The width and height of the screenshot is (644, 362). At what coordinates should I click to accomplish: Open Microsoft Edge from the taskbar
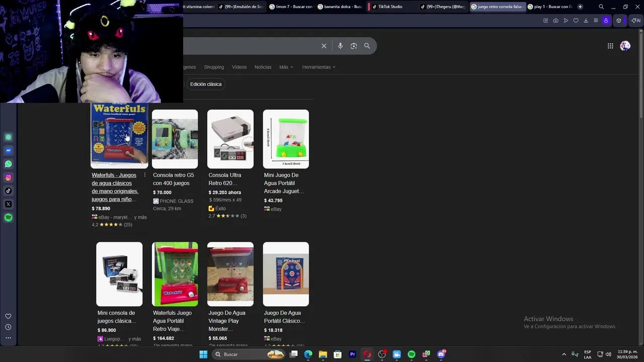(x=308, y=354)
